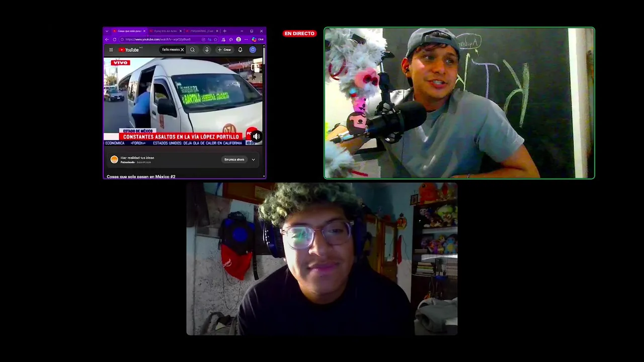Screen dimensions: 644x362
Task: Clear the 'fails mexico' search text
Action: coord(182,50)
